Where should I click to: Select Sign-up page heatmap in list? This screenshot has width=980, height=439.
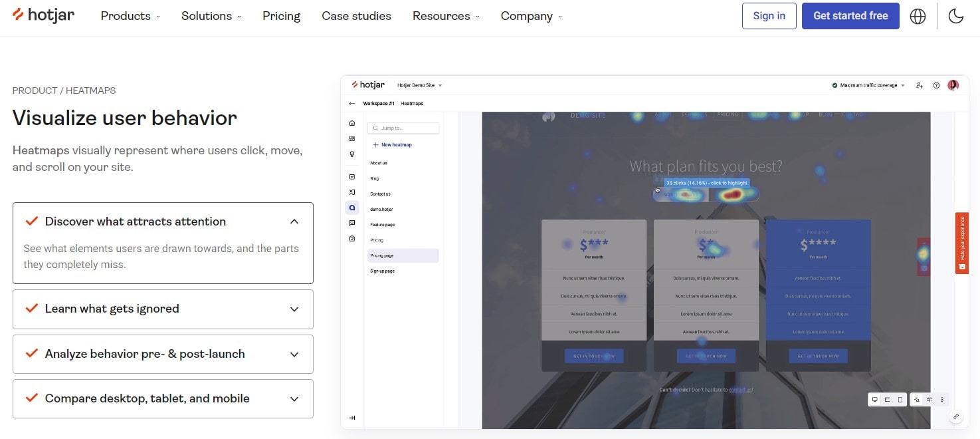pos(382,271)
